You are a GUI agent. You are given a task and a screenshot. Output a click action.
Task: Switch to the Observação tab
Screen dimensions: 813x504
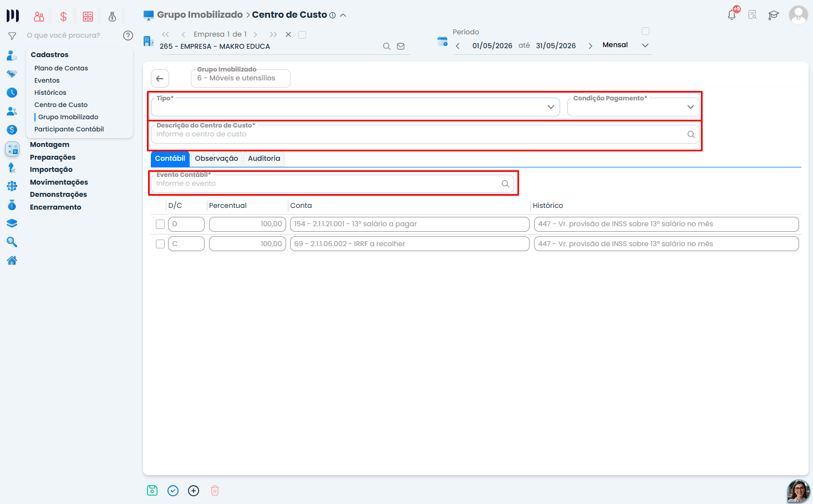coord(216,159)
